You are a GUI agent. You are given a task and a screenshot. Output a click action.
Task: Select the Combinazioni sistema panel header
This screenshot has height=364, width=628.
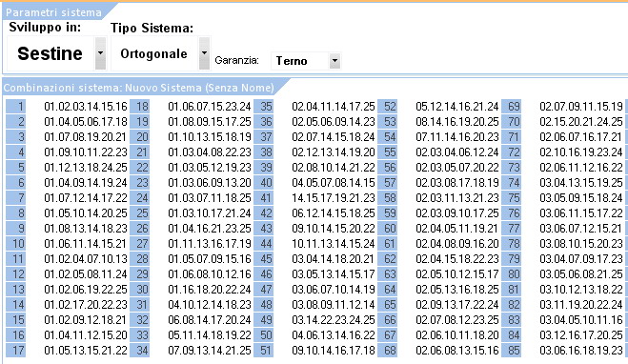(138, 88)
